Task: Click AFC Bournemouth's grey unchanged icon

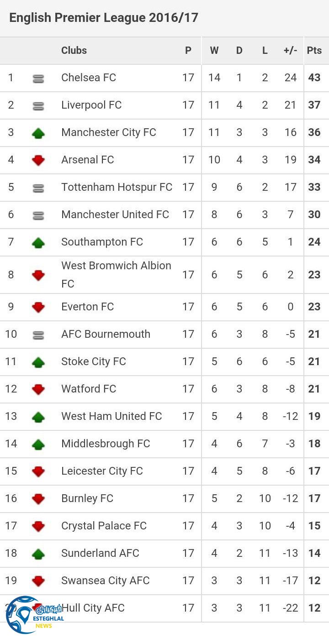Action: point(38,335)
